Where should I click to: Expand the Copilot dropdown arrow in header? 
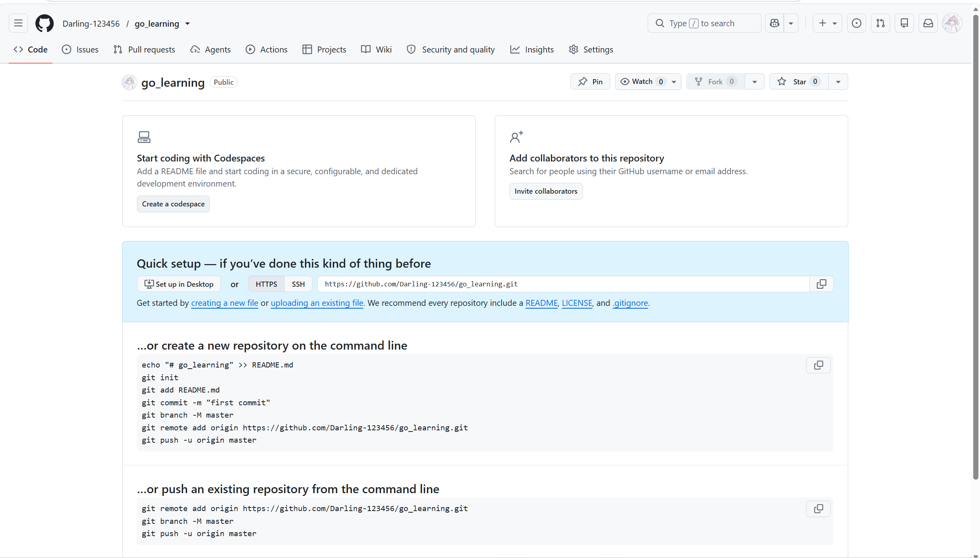point(791,23)
